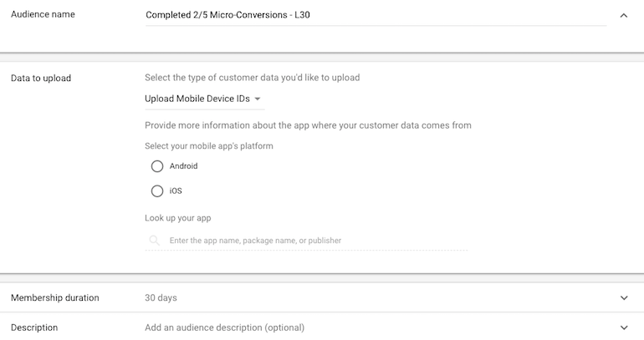Click the Data to upload section label

tap(41, 78)
